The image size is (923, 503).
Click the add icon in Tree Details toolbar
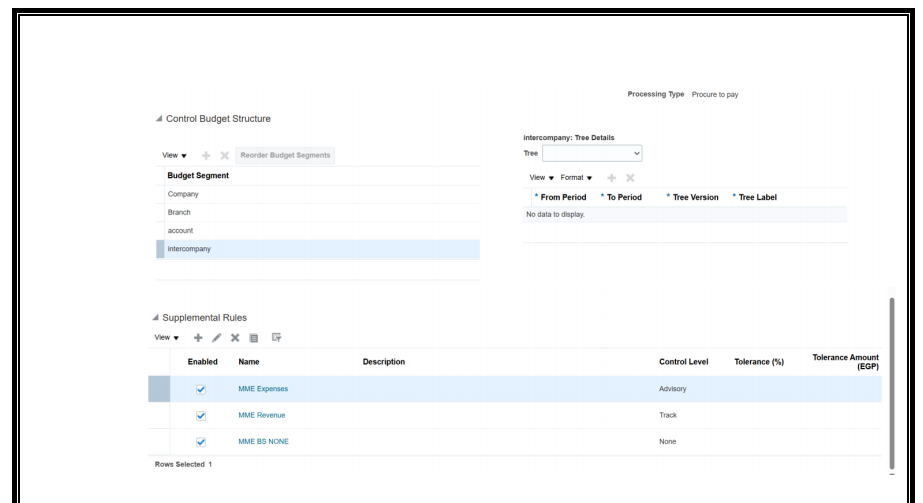(611, 178)
